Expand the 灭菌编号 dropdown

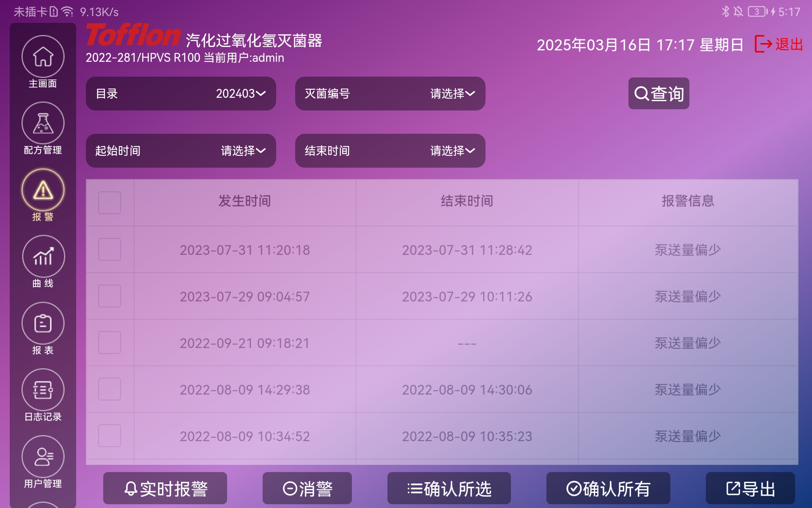point(390,94)
